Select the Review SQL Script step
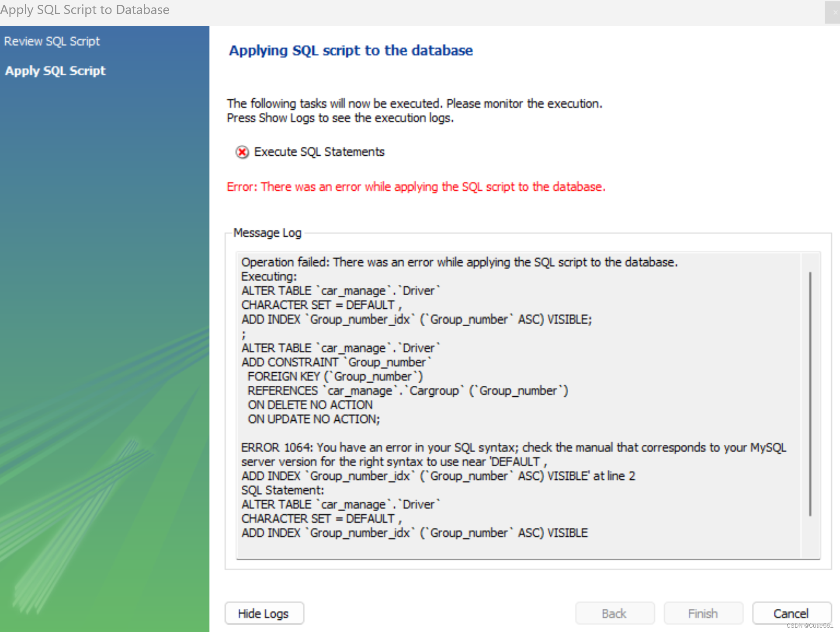The height and width of the screenshot is (632, 840). click(52, 41)
